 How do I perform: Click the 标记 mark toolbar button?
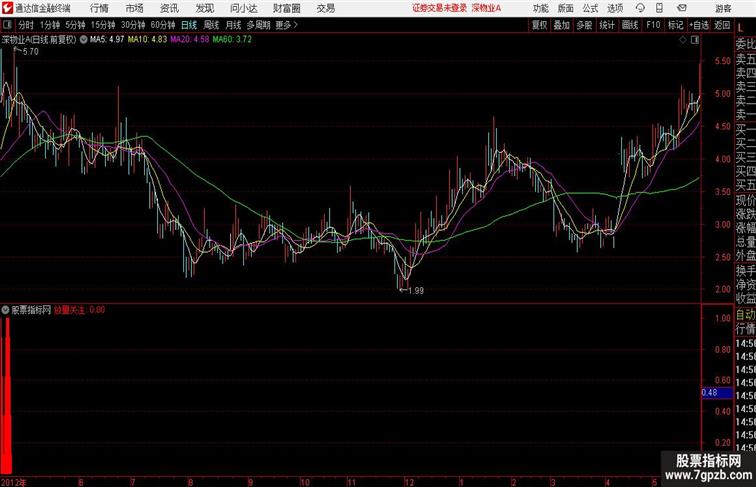(675, 25)
